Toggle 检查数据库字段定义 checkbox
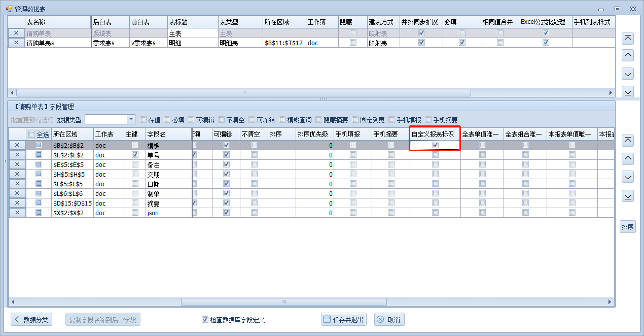 click(205, 320)
